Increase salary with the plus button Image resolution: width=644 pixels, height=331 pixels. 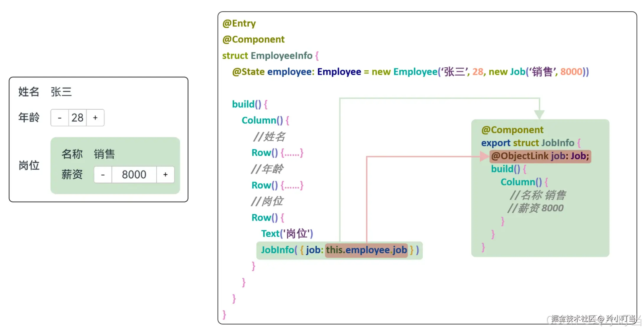coord(165,175)
